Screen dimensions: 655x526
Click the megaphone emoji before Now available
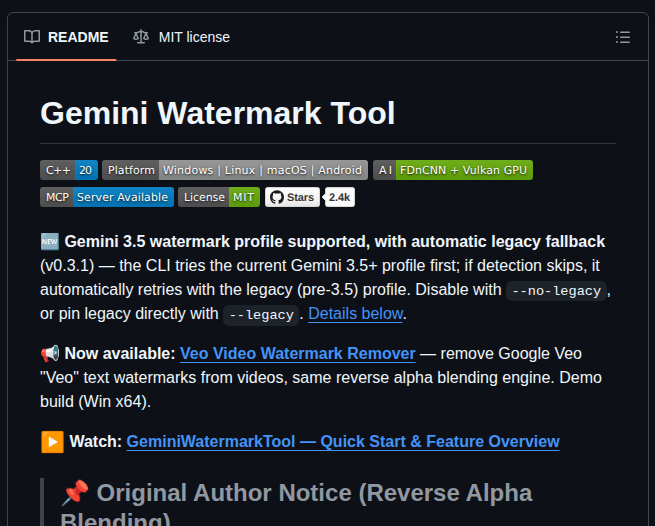coord(50,354)
